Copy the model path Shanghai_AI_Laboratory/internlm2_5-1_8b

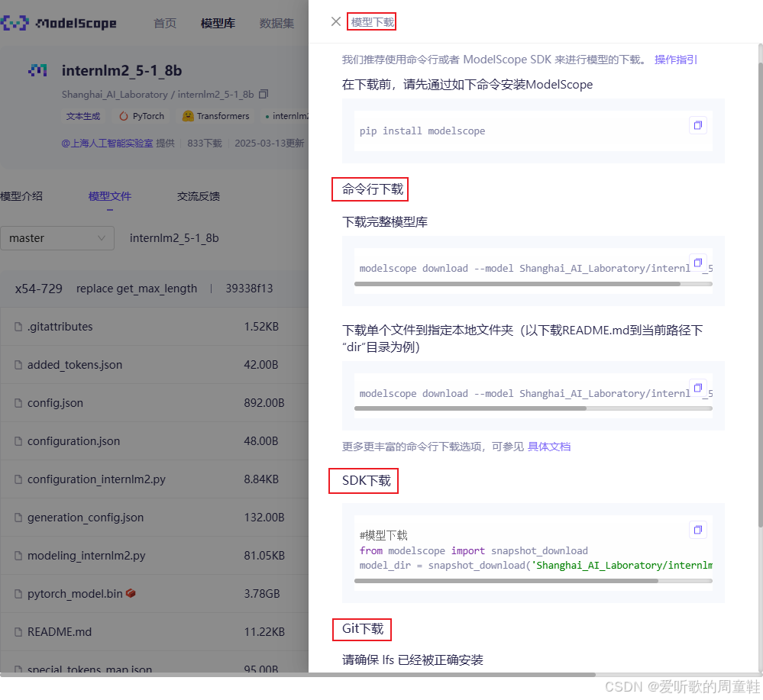click(263, 94)
